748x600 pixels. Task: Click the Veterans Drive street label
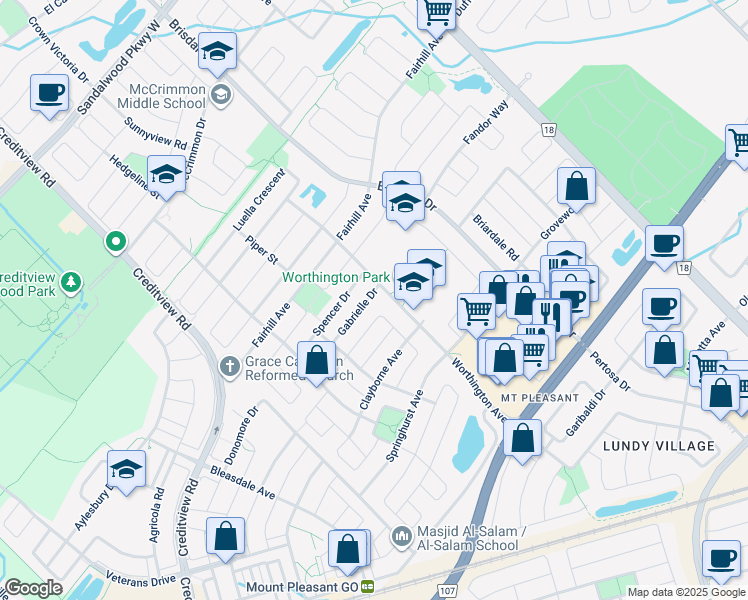click(140, 579)
